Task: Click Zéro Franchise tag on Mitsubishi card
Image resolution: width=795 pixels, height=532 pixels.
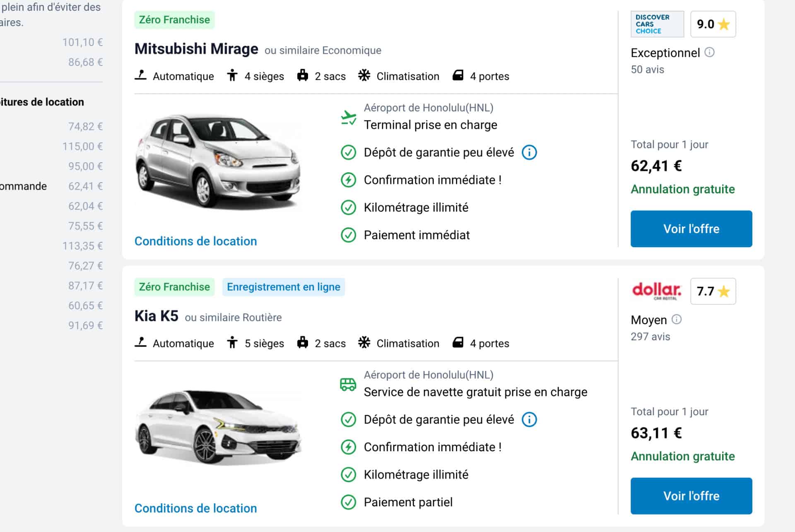Action: pyautogui.click(x=174, y=20)
